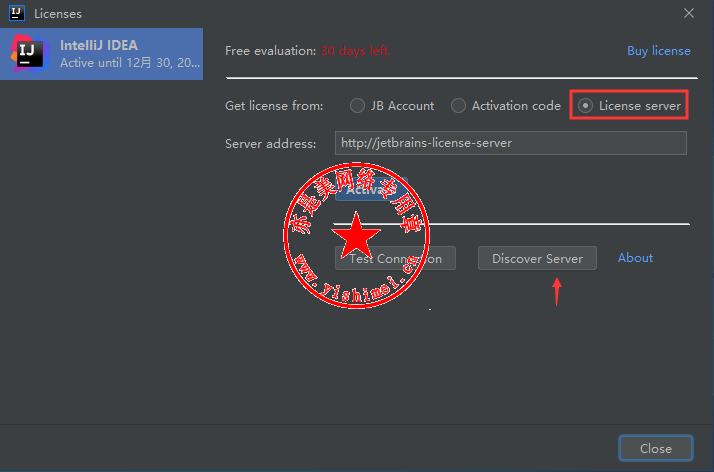Click the IJ icon in title bar

coord(17,13)
